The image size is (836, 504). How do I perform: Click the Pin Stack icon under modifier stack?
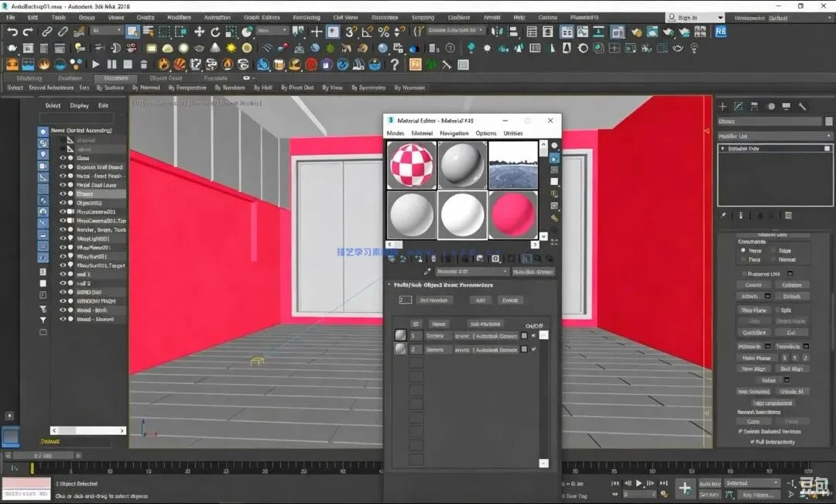click(x=723, y=215)
